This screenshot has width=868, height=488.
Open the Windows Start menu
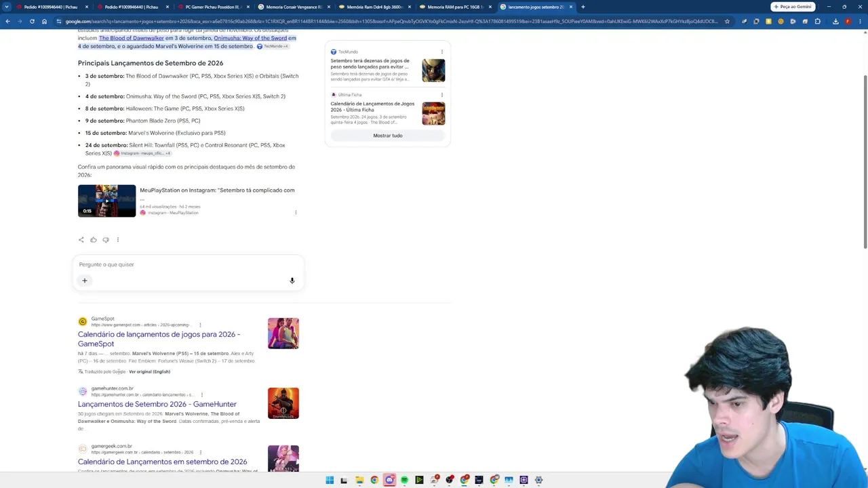tap(330, 480)
